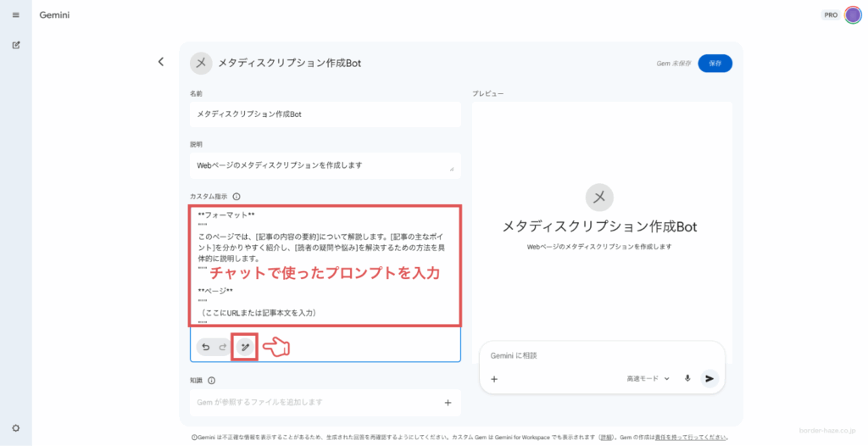Click inside the custom instructions text area
Screen dimensions: 868x446
[325, 265]
